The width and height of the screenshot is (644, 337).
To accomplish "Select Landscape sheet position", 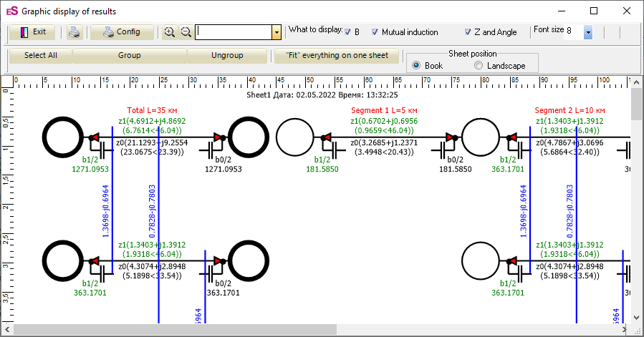I will coord(479,66).
